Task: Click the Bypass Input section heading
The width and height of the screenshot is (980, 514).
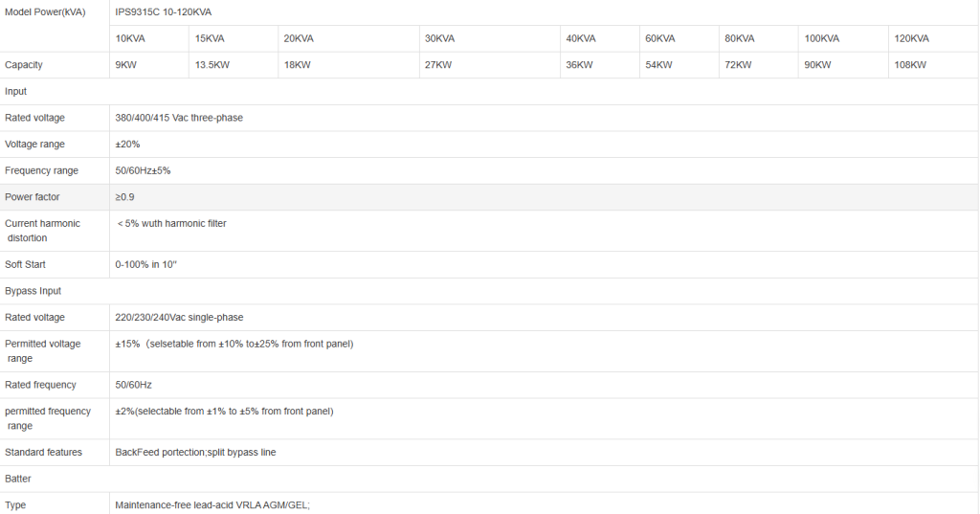Action: [33, 291]
